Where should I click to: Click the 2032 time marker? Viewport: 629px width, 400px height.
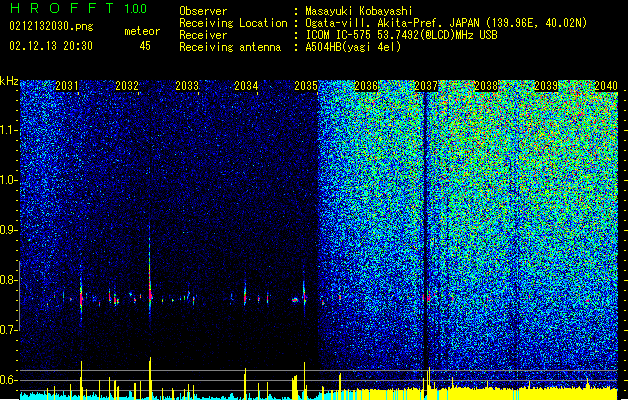point(127,85)
